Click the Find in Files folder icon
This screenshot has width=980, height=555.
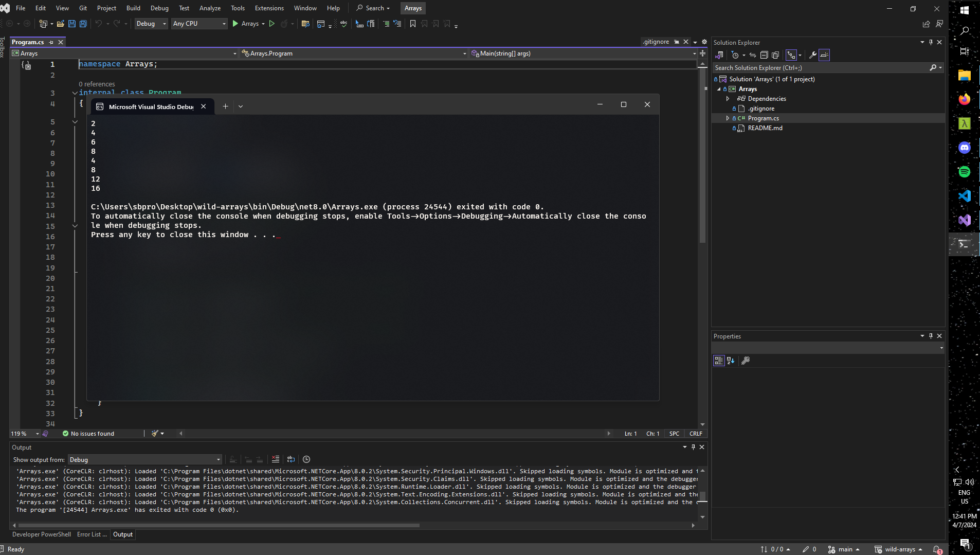(x=305, y=24)
